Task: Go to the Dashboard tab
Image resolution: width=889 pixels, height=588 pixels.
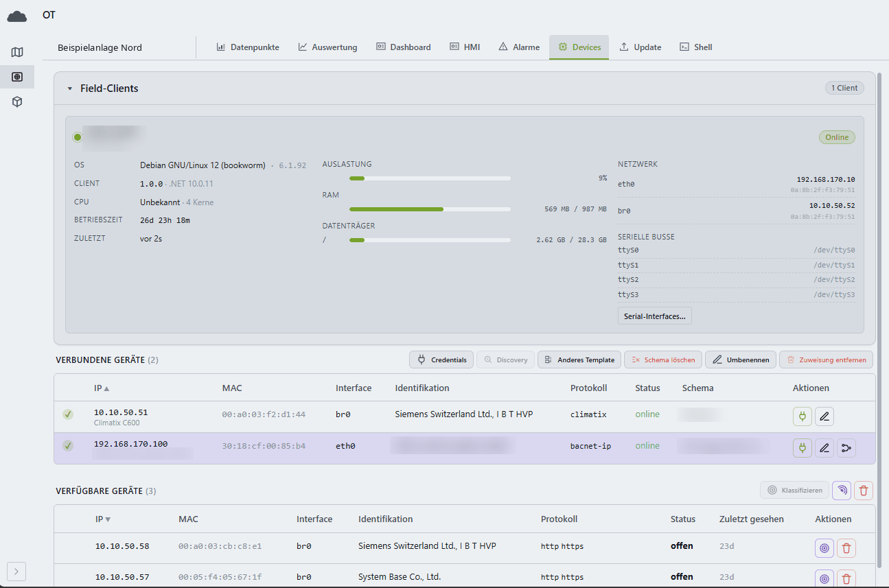Action: coord(404,47)
